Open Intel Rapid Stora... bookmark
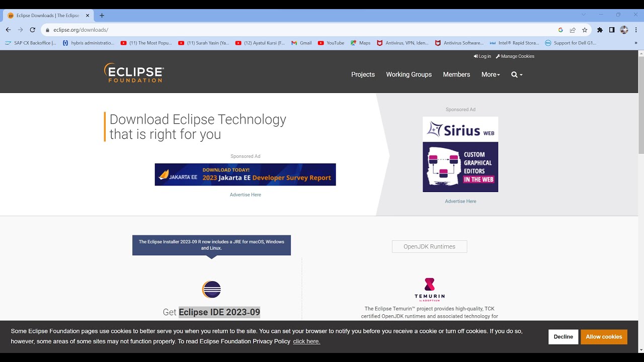 tap(514, 43)
